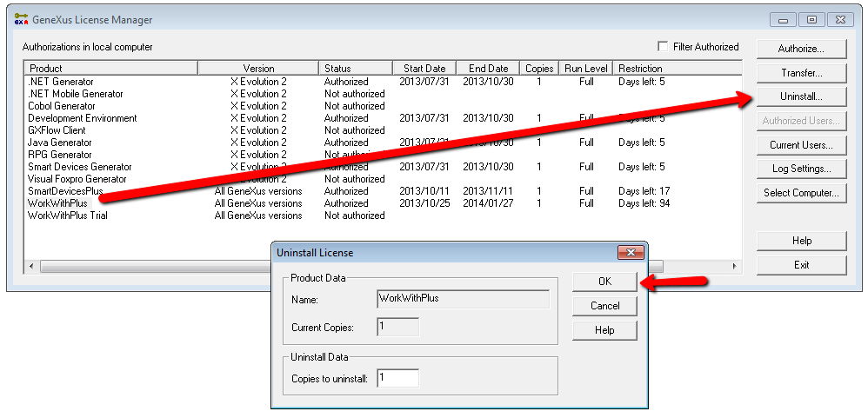868x418 pixels.
Task: Select the RPG Generator row
Action: pyautogui.click(x=383, y=155)
